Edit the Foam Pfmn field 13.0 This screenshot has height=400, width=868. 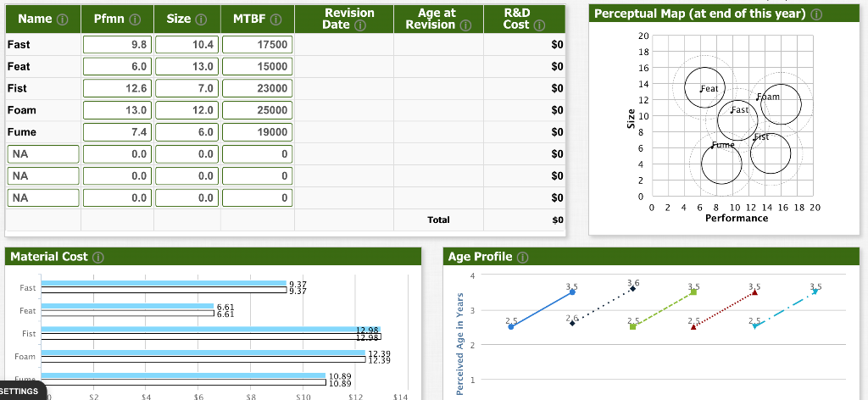pyautogui.click(x=117, y=110)
